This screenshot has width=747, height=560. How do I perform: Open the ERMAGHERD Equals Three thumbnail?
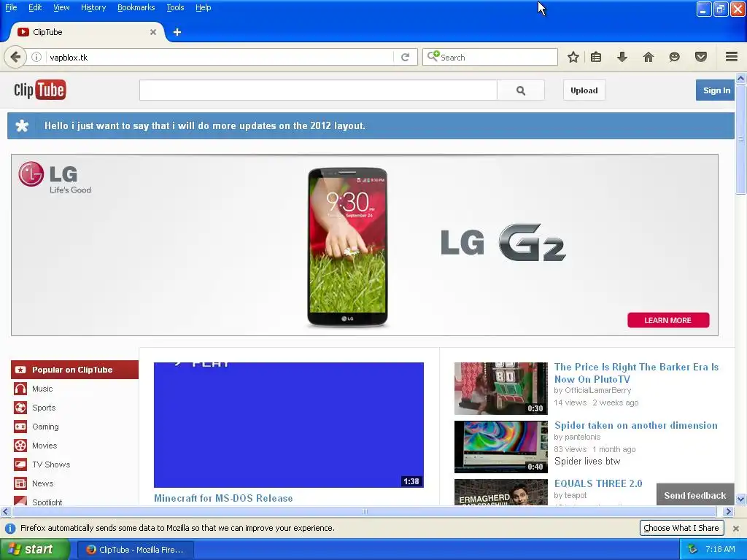click(500, 492)
